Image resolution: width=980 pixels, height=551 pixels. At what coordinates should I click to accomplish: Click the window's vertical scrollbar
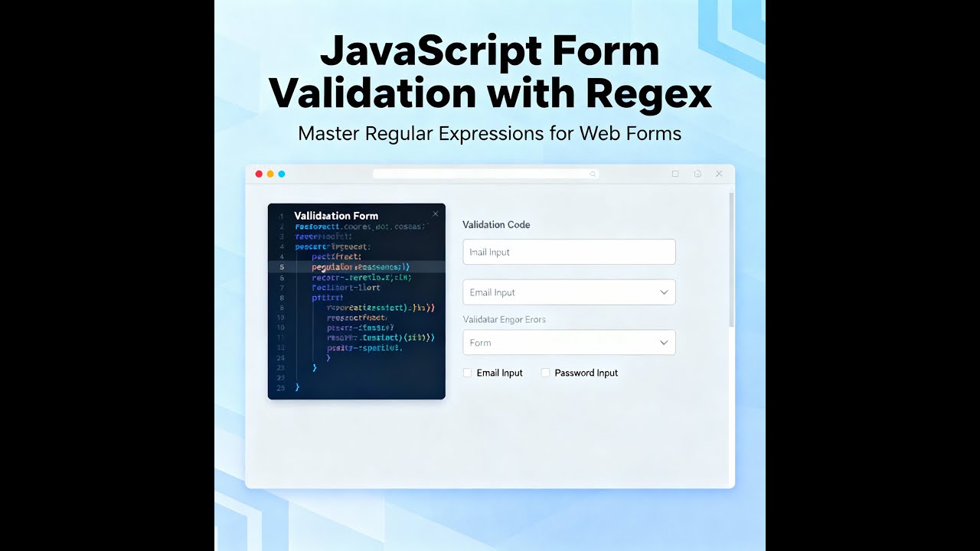[x=731, y=260]
